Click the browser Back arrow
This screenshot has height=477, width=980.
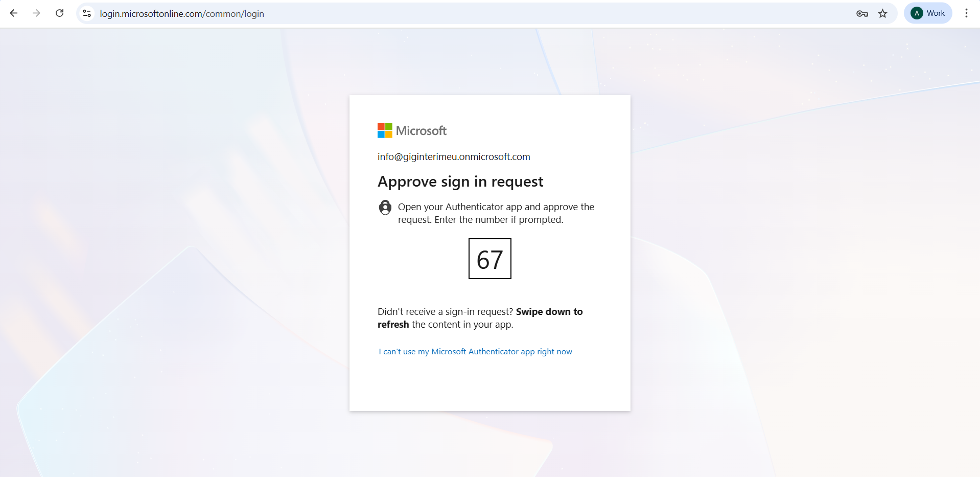14,13
